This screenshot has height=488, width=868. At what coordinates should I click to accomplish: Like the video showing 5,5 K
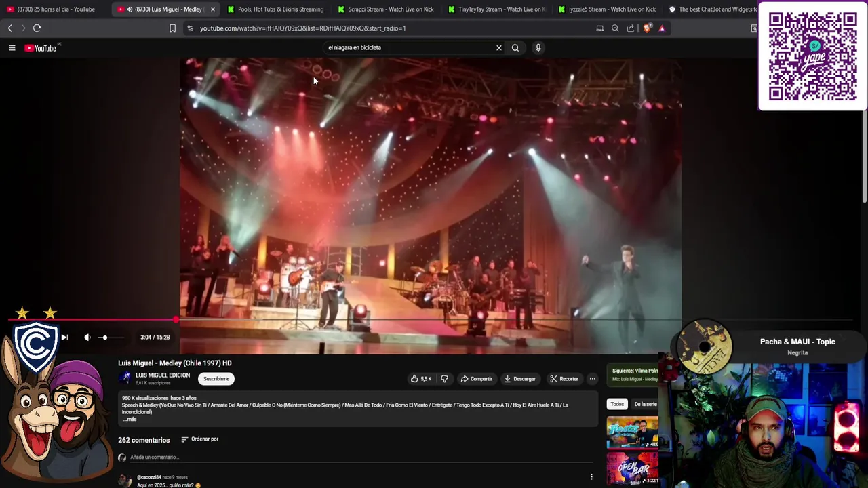pyautogui.click(x=420, y=379)
